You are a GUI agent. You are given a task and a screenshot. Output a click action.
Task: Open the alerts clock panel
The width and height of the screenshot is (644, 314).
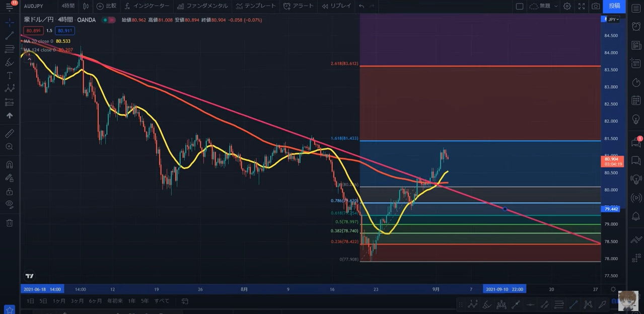[x=636, y=26]
